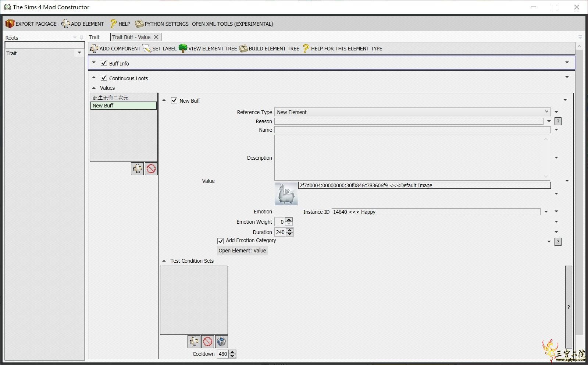Decrease Duration value with down arrow
Image resolution: width=588 pixels, height=365 pixels.
click(x=290, y=234)
